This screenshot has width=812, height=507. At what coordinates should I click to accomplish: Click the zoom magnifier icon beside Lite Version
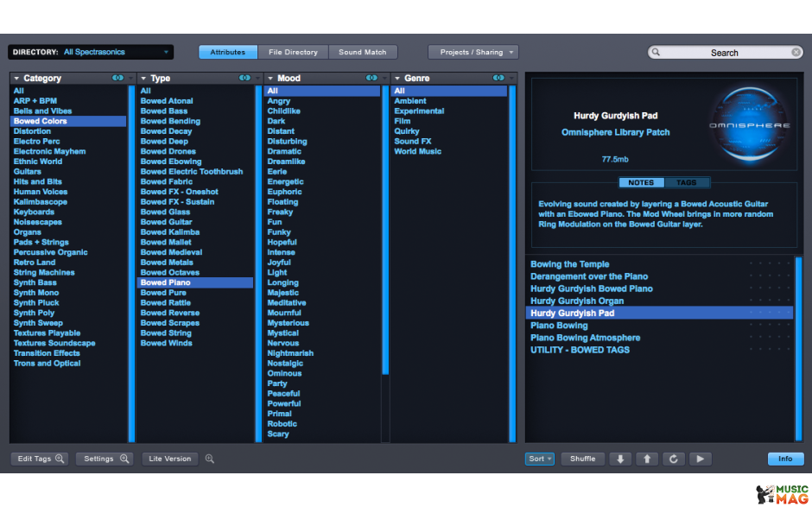coord(210,459)
